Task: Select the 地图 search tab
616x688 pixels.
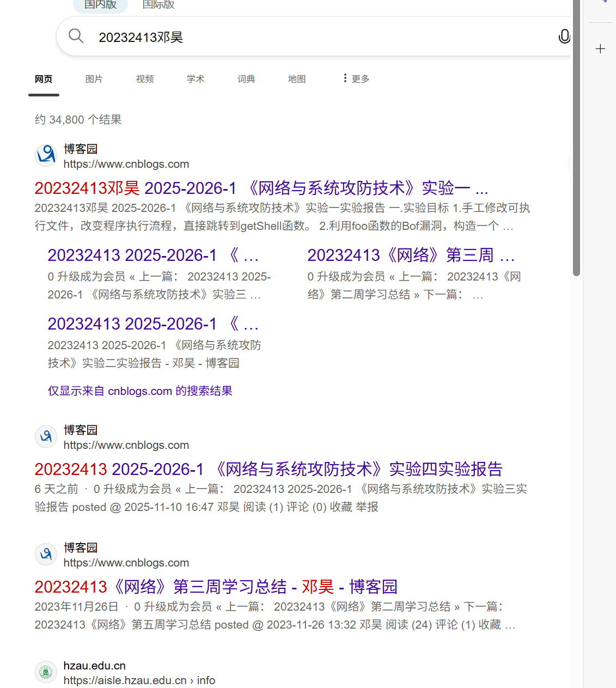Action: coord(296,79)
